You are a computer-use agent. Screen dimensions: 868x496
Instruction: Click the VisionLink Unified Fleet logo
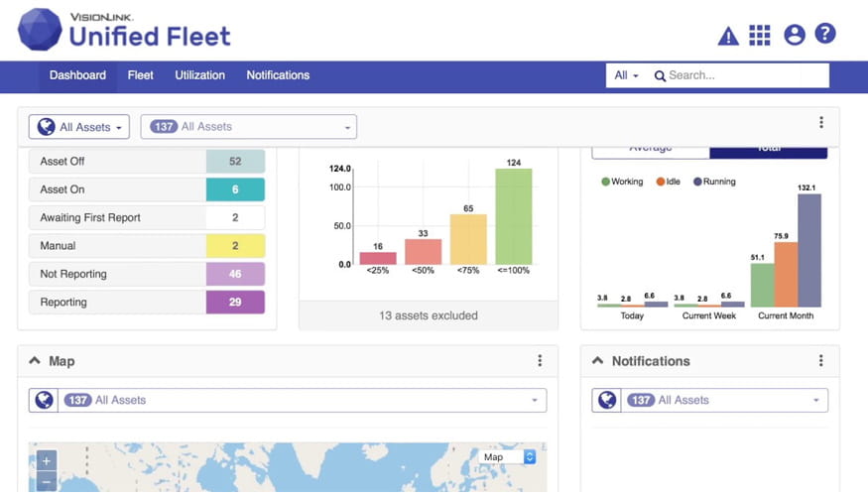[124, 30]
